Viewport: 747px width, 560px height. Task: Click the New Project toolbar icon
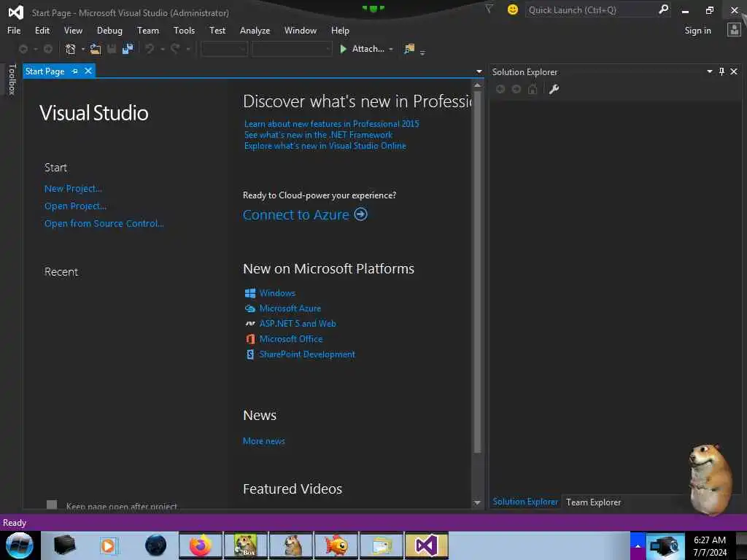click(71, 49)
